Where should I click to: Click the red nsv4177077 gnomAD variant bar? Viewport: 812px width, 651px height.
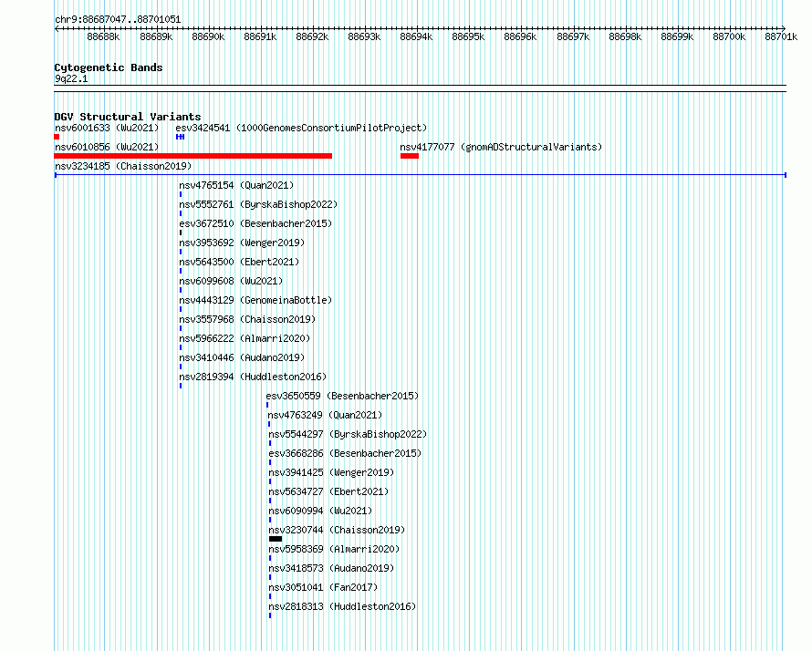coord(410,156)
